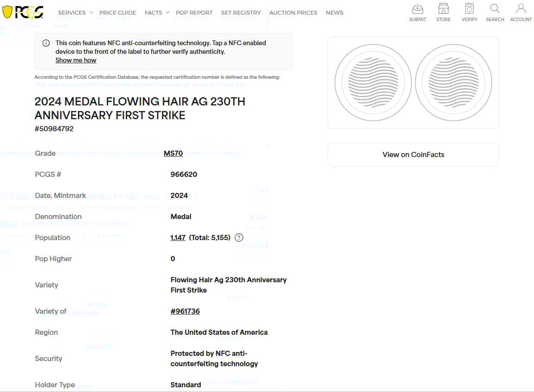
Task: Open Auction Prices
Action: coord(293,12)
